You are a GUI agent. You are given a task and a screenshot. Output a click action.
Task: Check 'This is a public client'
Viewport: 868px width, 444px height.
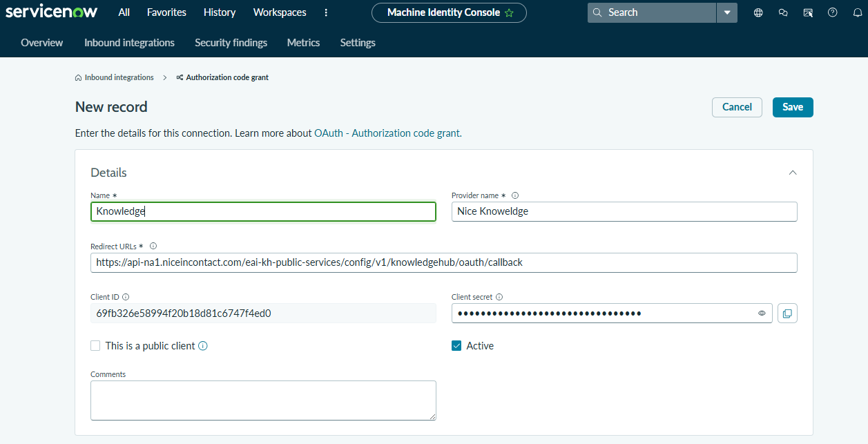(95, 346)
